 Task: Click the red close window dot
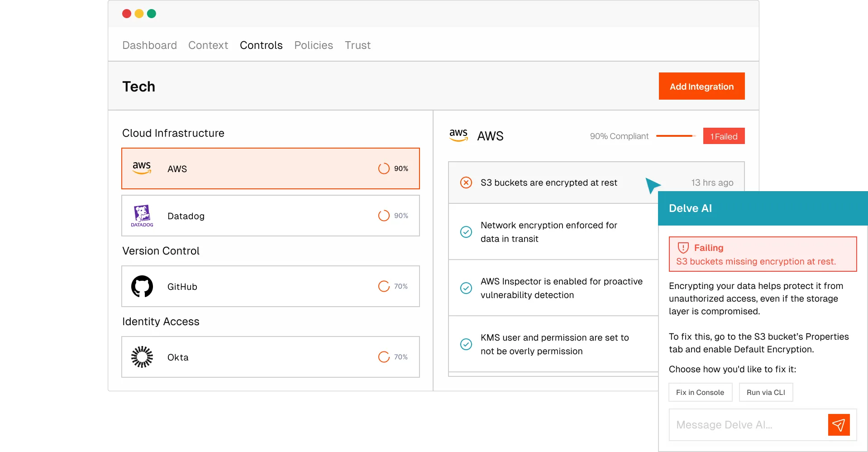(127, 14)
